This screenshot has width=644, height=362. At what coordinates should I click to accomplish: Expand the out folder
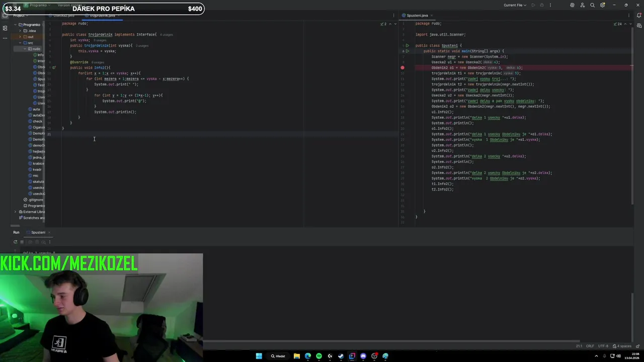click(x=20, y=37)
